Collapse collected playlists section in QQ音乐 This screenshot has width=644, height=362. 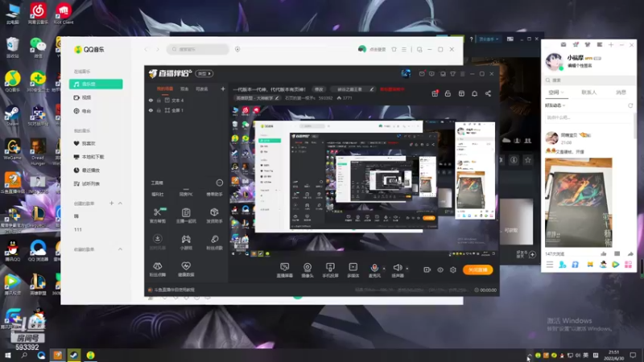pyautogui.click(x=120, y=249)
